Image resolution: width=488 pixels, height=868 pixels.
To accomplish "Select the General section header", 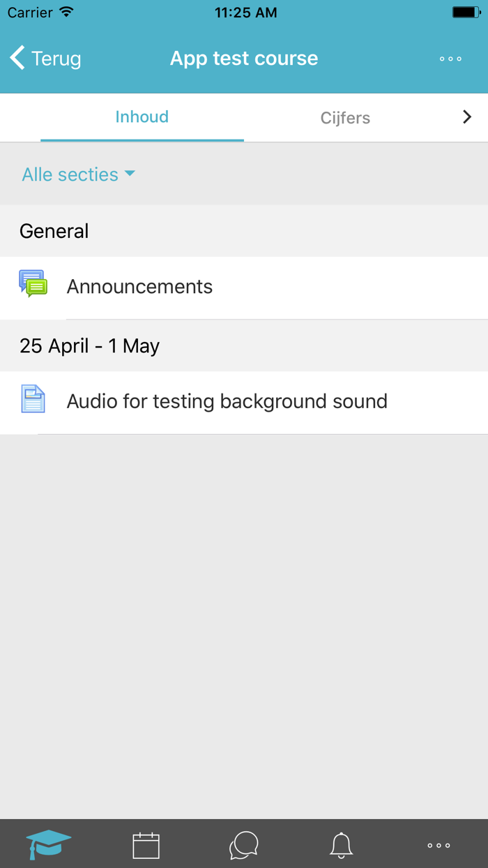I will (x=54, y=231).
